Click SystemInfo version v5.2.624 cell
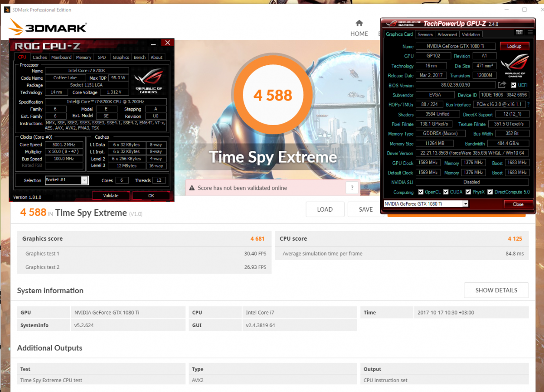The width and height of the screenshot is (544, 392). (128, 325)
